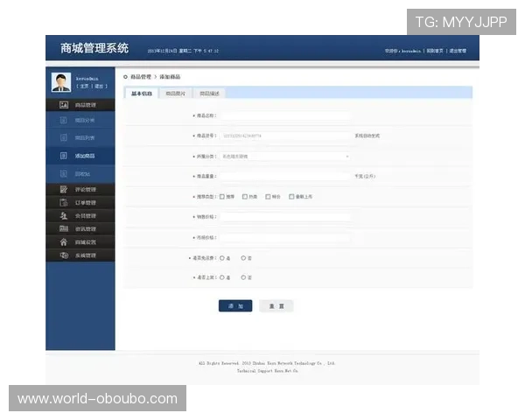Check the 特价 special-price checkbox
This screenshot has height=420, width=525.
[268, 197]
